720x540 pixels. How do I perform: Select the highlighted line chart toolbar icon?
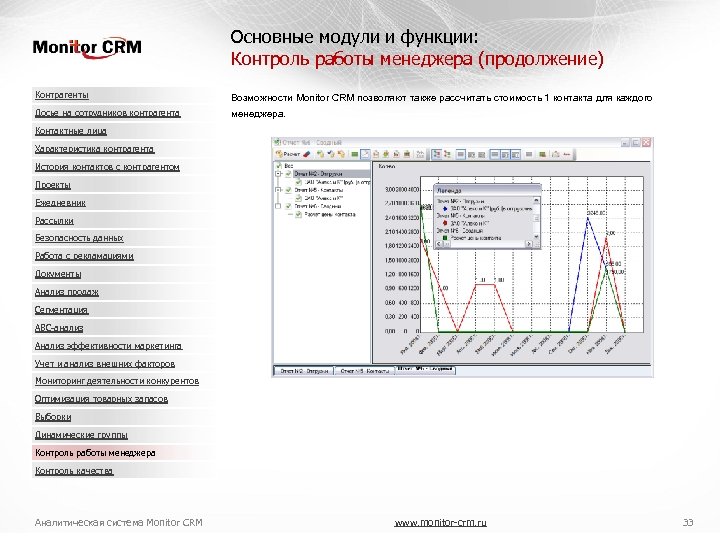coord(365,154)
